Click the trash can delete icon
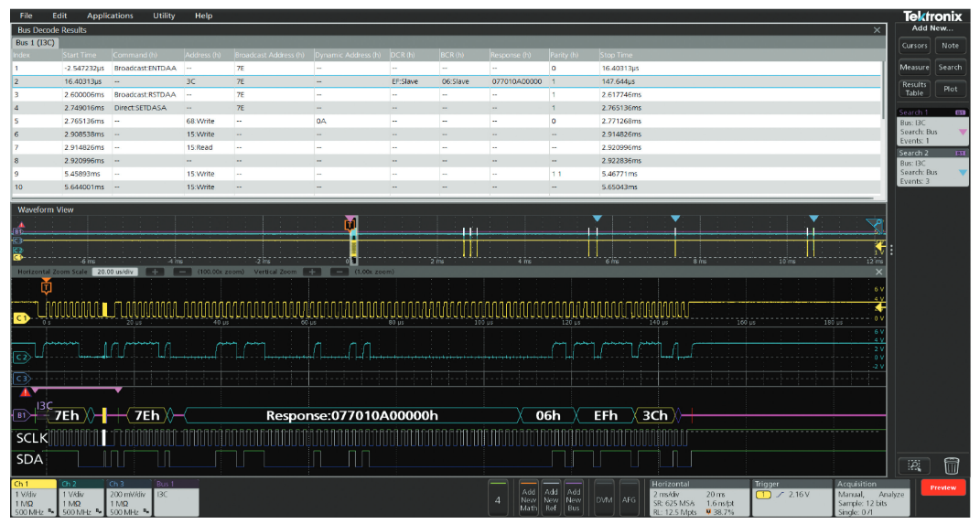This screenshot has width=980, height=524. pos(952,465)
